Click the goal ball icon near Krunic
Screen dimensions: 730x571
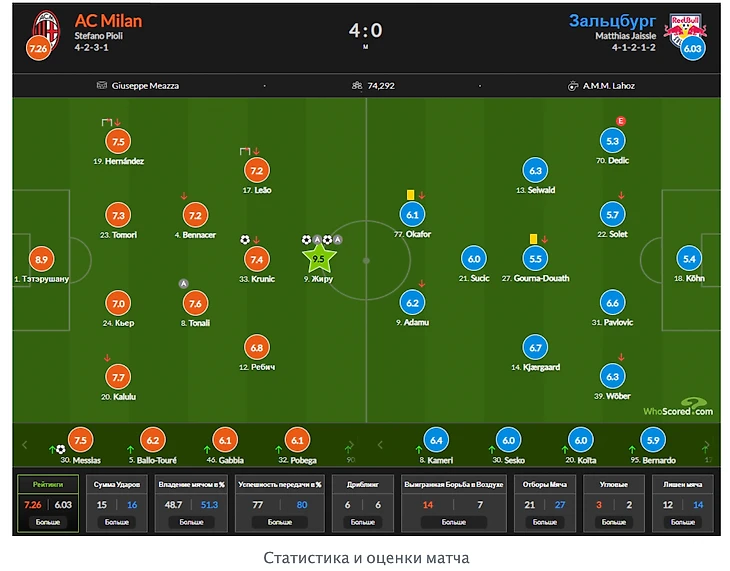tap(245, 240)
